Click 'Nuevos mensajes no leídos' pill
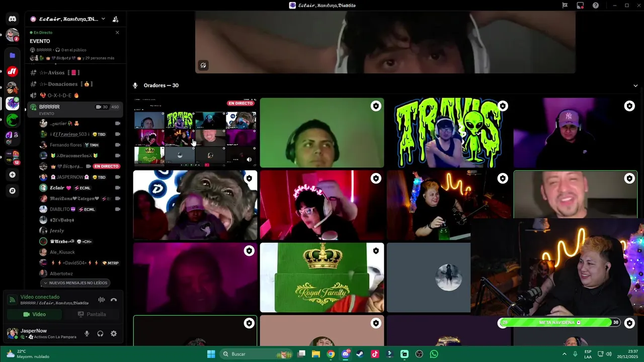 coord(75,283)
